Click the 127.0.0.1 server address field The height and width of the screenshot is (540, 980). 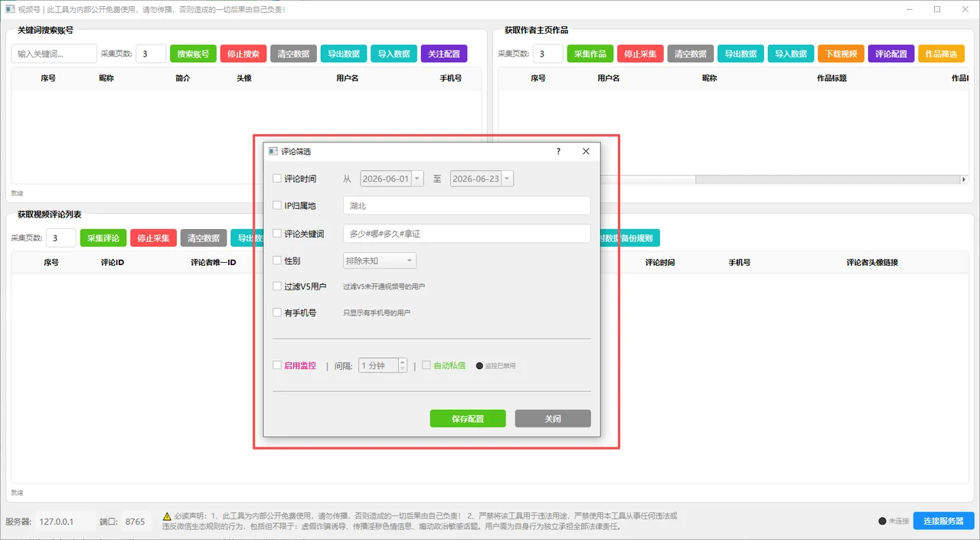[x=66, y=522]
